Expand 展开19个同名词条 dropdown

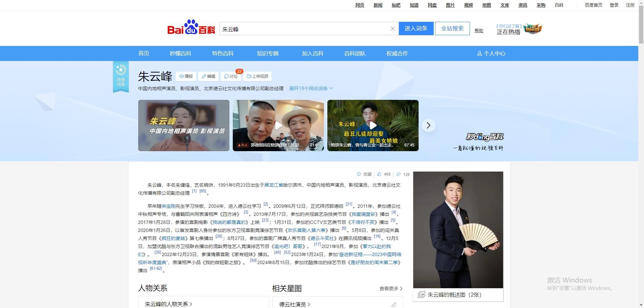point(311,88)
